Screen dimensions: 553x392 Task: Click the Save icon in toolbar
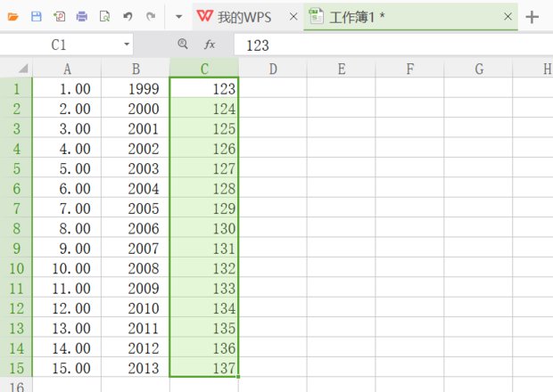pyautogui.click(x=37, y=16)
